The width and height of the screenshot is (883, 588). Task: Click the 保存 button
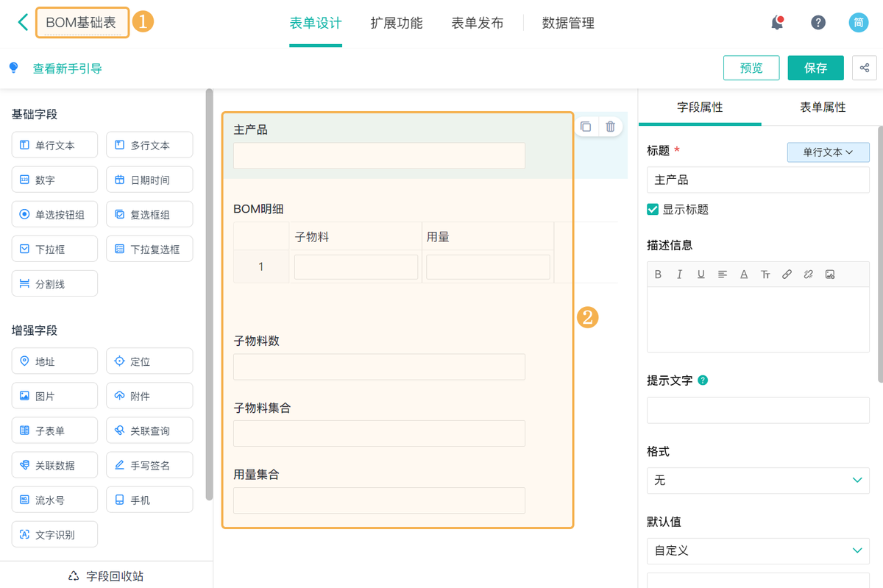815,68
